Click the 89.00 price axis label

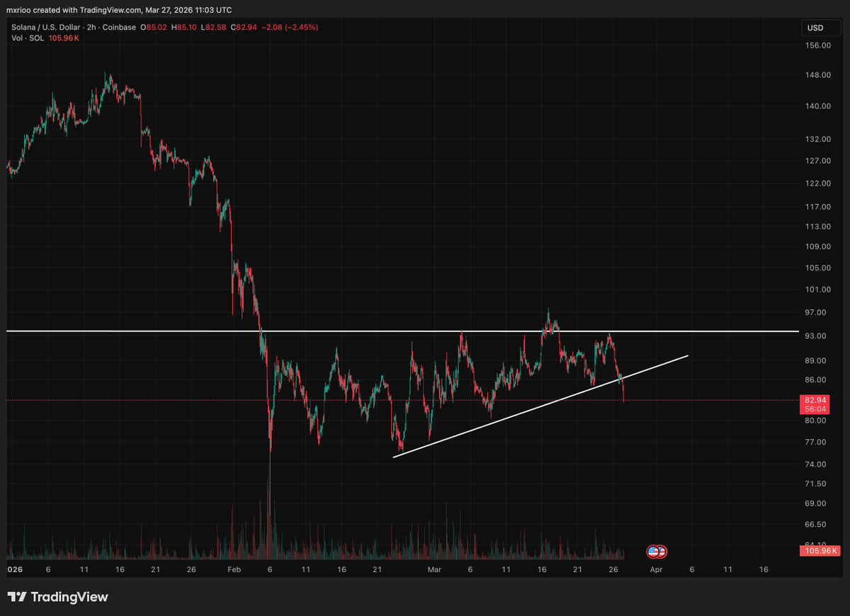[x=816, y=360]
